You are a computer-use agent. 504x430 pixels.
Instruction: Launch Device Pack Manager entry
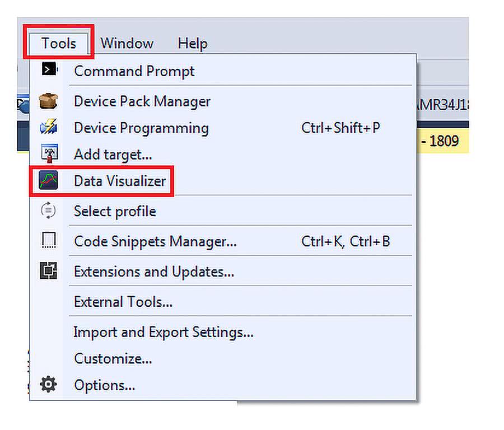(142, 101)
